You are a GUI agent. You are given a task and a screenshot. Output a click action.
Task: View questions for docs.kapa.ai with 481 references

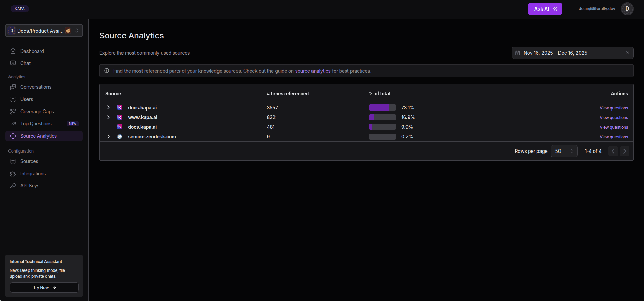[x=614, y=127]
